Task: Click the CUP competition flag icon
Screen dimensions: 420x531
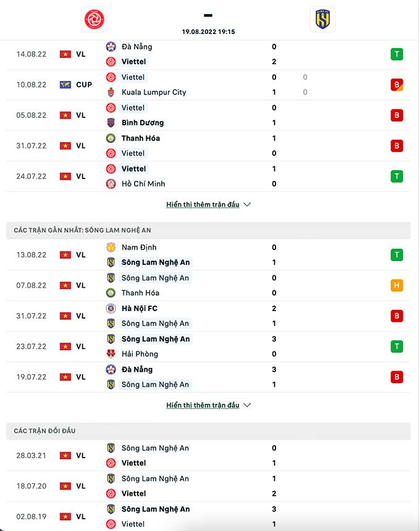Action: pyautogui.click(x=65, y=85)
